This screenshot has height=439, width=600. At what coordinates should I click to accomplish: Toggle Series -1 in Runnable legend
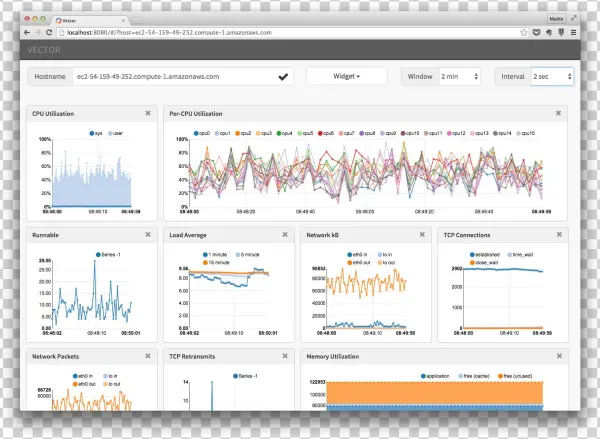click(108, 255)
